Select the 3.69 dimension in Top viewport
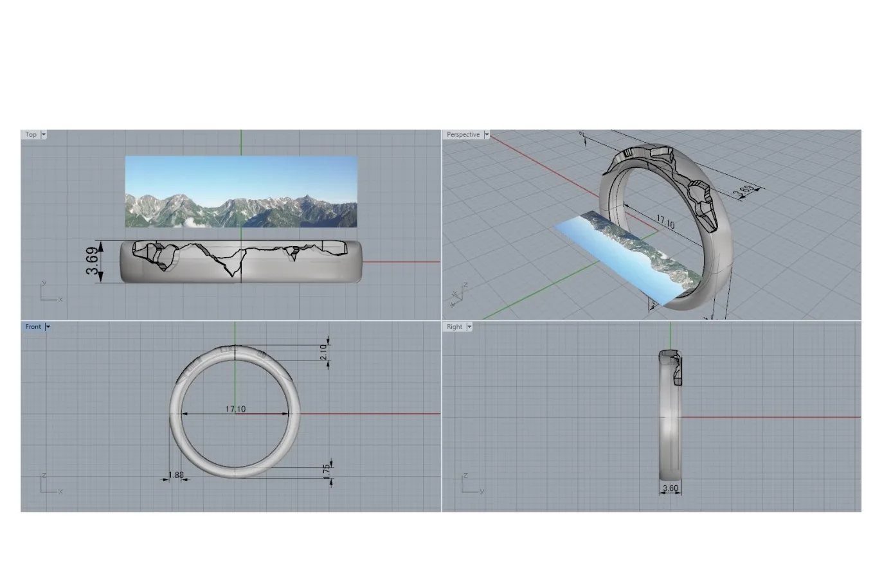The image size is (882, 588). tap(93, 261)
